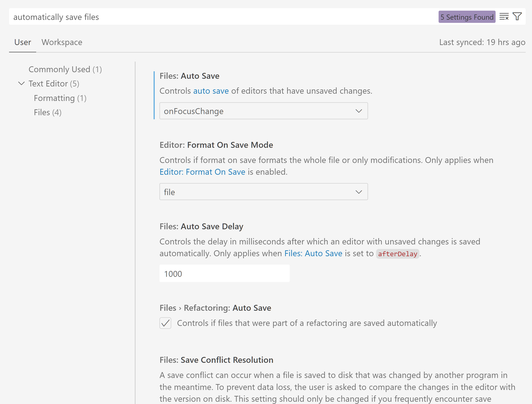Switch to the User tab

pyautogui.click(x=22, y=42)
